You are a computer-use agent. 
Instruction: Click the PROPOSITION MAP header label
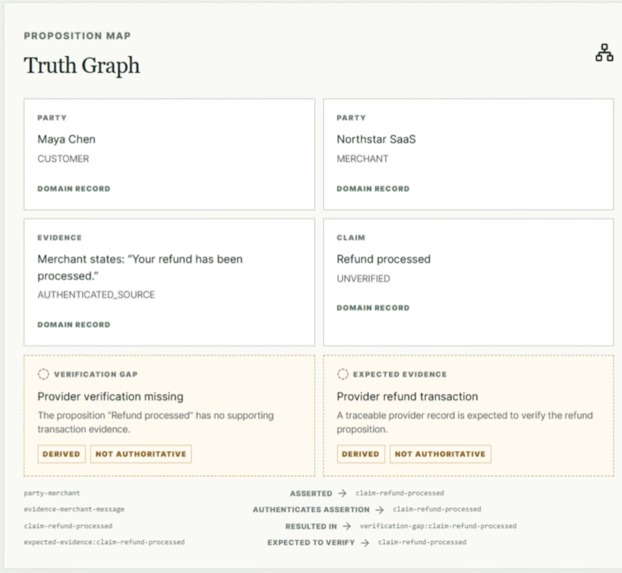pyautogui.click(x=77, y=36)
